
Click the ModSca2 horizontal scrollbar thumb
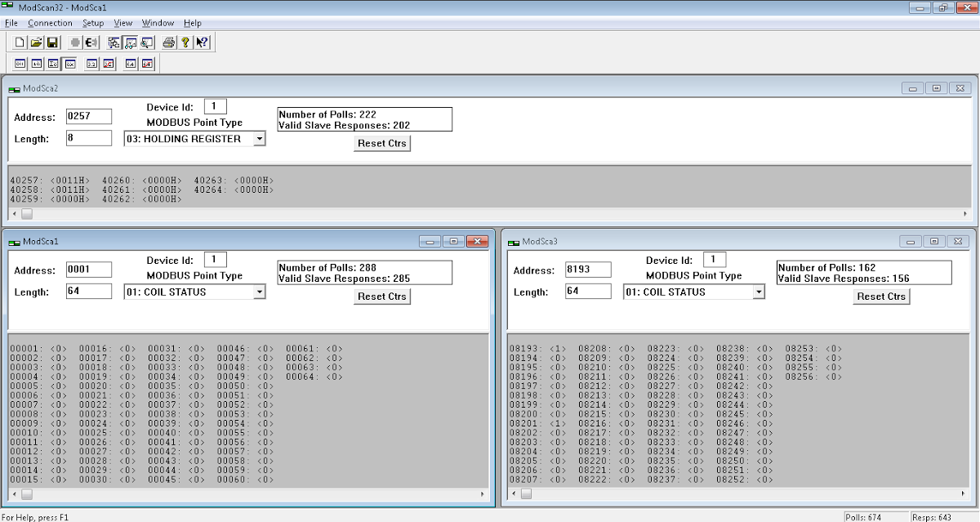27,214
